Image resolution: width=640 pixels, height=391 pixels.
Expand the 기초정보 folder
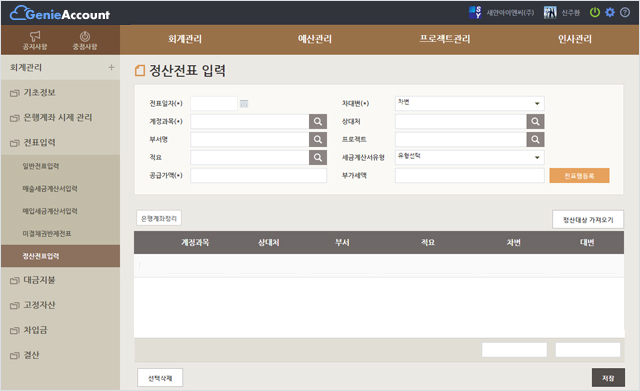[x=33, y=93]
